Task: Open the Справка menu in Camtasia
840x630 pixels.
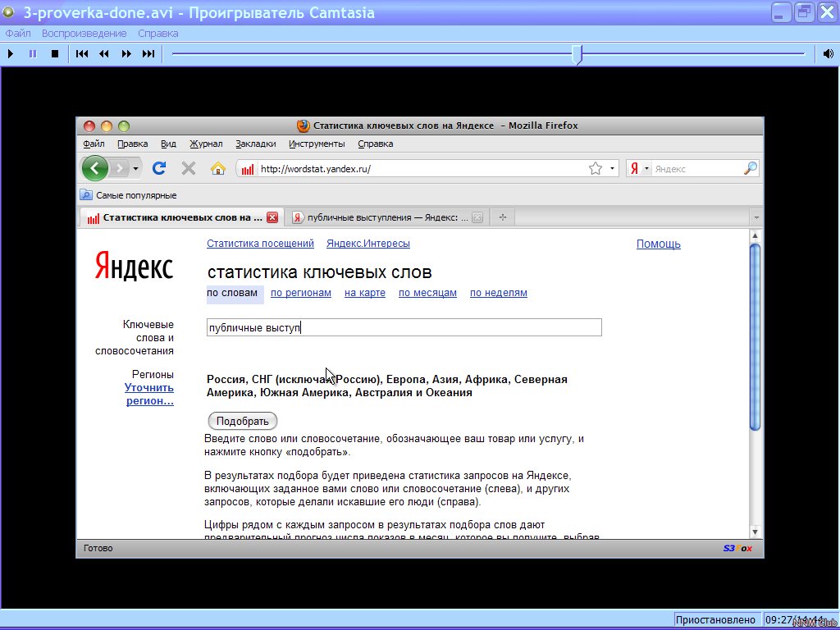Action: point(157,34)
